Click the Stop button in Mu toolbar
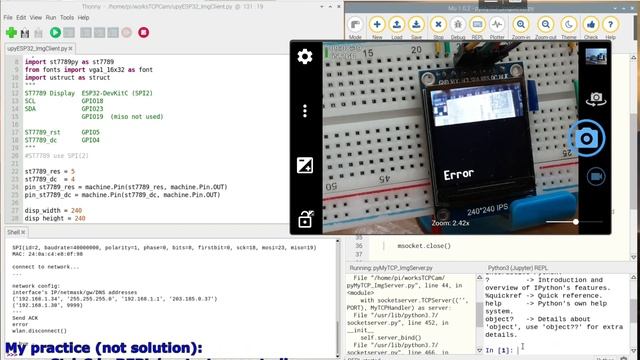The width and height of the screenshot is (640, 360). click(438, 28)
